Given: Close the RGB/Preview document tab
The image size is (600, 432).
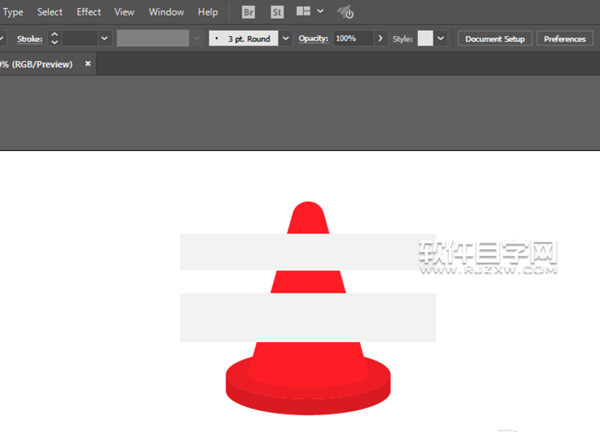Looking at the screenshot, I should [88, 64].
